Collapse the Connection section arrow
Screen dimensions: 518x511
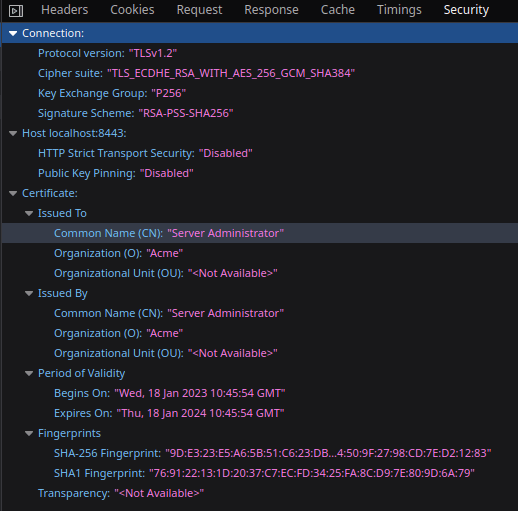click(13, 33)
